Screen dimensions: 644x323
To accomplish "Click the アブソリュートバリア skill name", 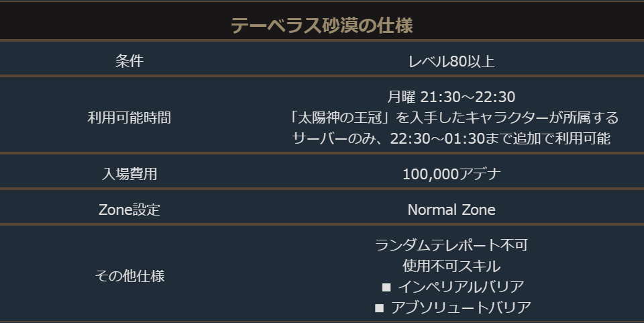I will point(461,308).
